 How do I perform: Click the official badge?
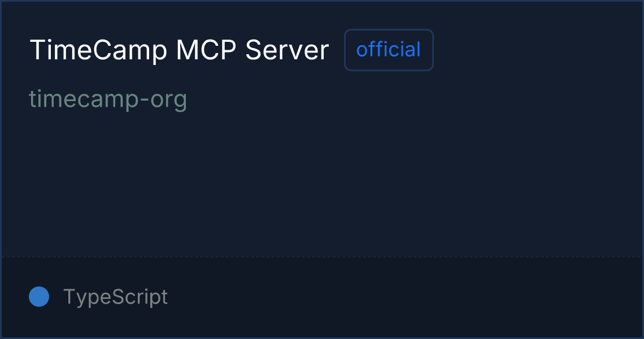pyautogui.click(x=389, y=50)
